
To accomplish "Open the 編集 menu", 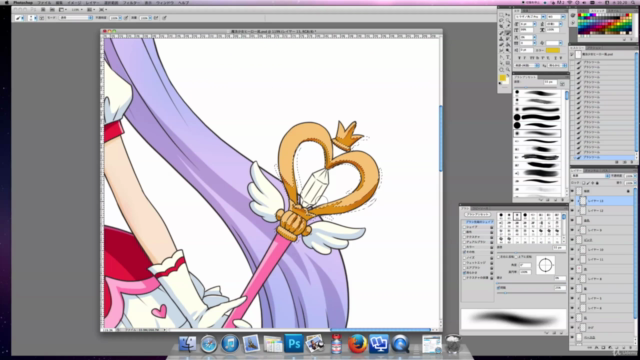I will click(59, 2).
